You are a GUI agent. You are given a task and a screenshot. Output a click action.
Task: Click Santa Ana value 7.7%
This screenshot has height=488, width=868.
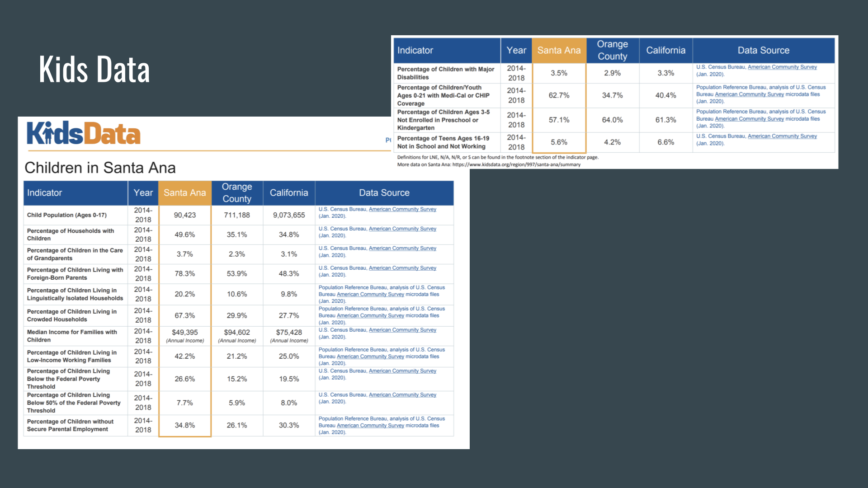[x=185, y=403]
